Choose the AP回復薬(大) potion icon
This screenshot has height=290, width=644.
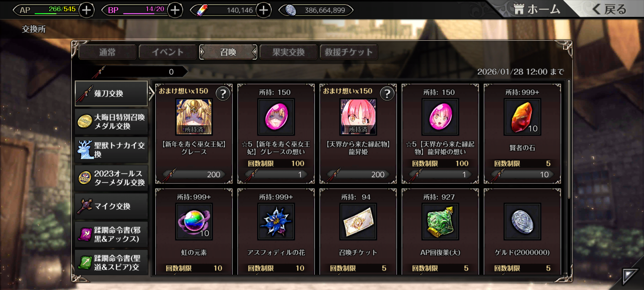pos(440,222)
